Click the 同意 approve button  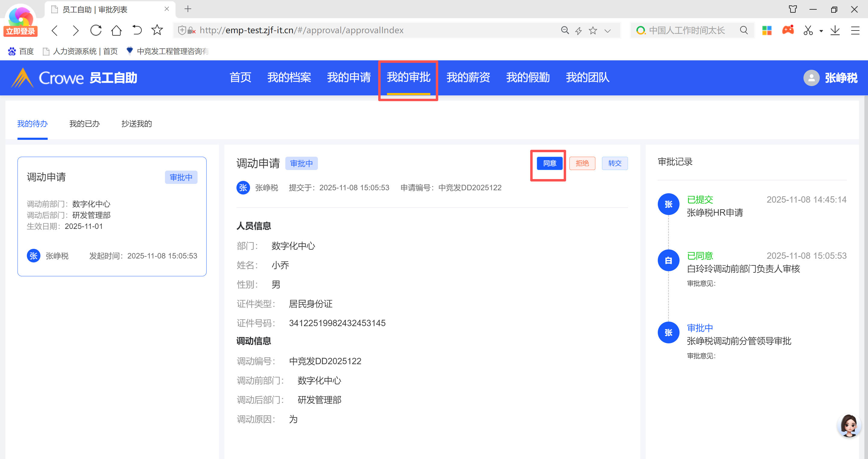coord(549,164)
